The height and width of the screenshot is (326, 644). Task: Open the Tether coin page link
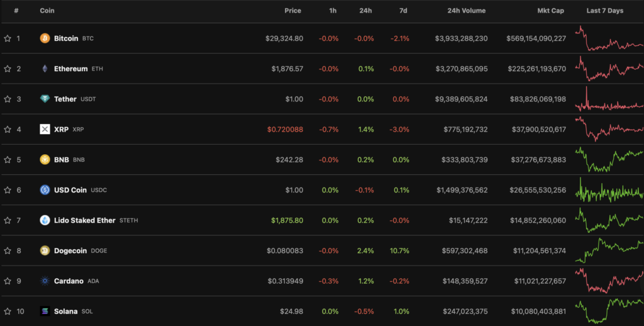click(65, 99)
